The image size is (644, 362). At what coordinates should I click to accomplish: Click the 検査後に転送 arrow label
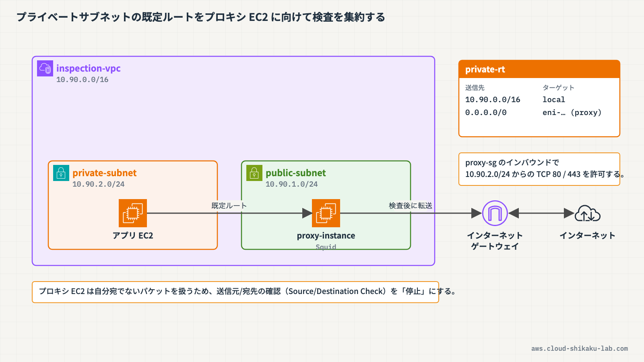(x=411, y=206)
